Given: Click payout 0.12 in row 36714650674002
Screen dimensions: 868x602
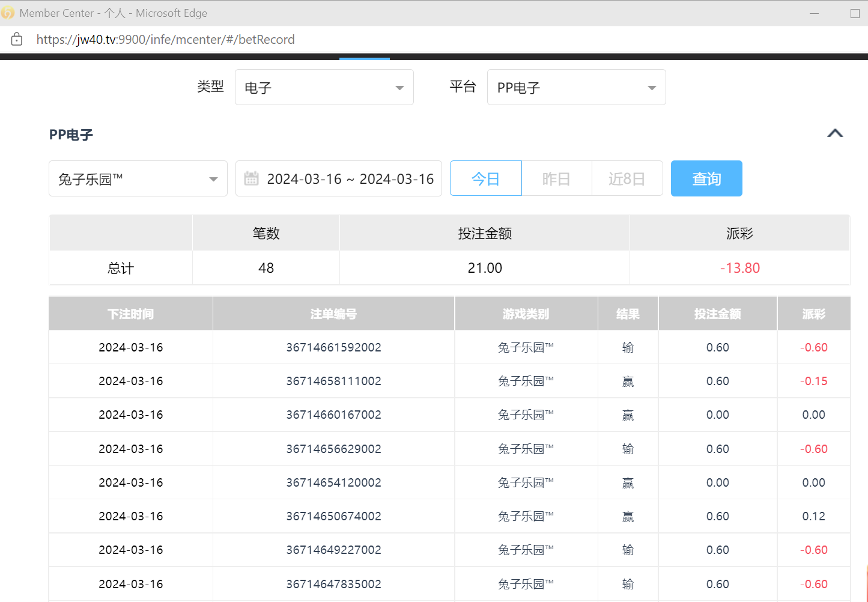Looking at the screenshot, I should click(814, 516).
